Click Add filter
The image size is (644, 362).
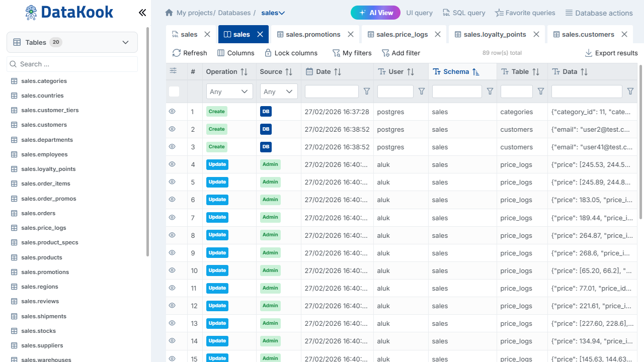click(x=401, y=53)
